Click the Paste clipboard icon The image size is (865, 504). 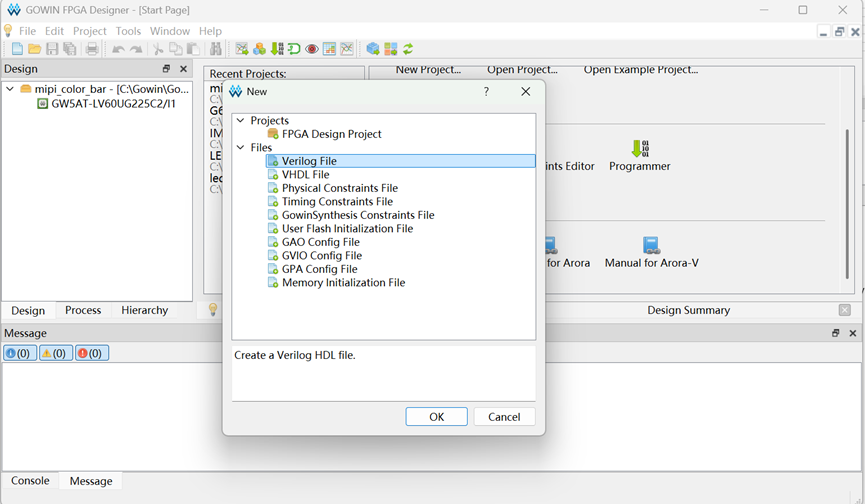point(193,49)
